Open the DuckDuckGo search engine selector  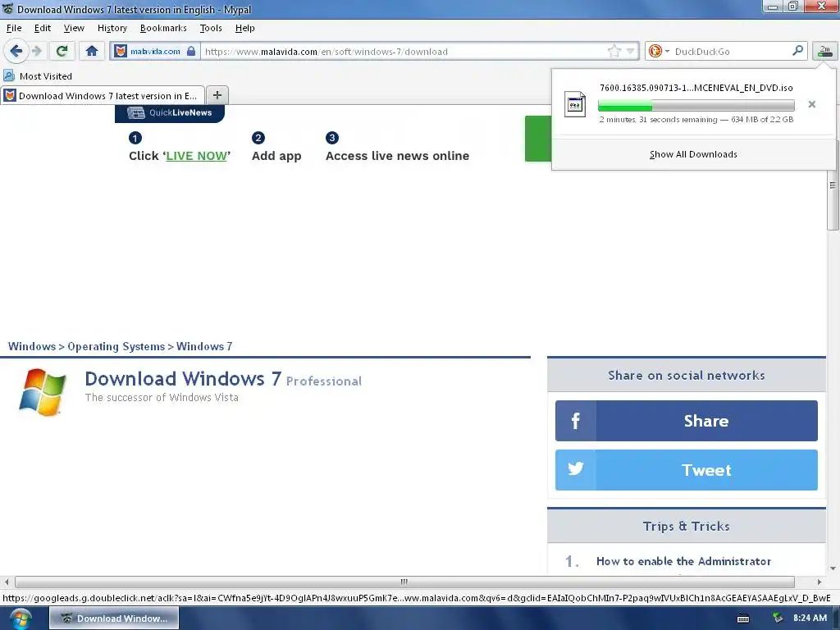(x=659, y=52)
